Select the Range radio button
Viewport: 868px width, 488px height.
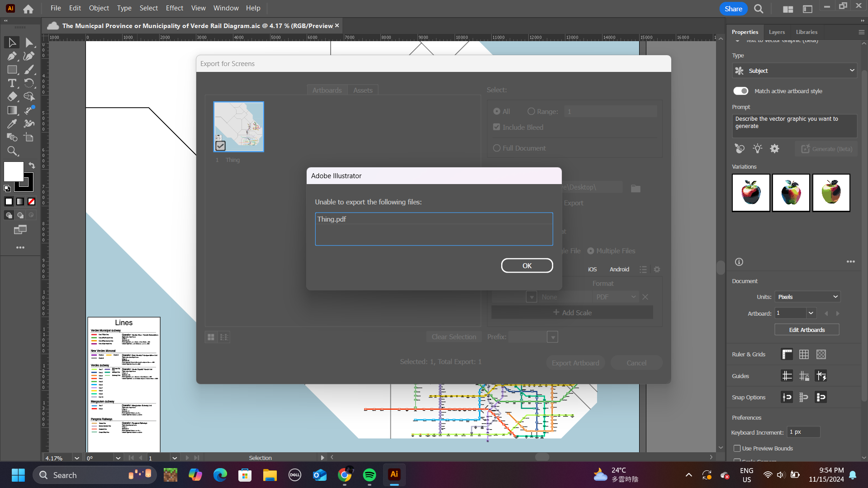531,111
